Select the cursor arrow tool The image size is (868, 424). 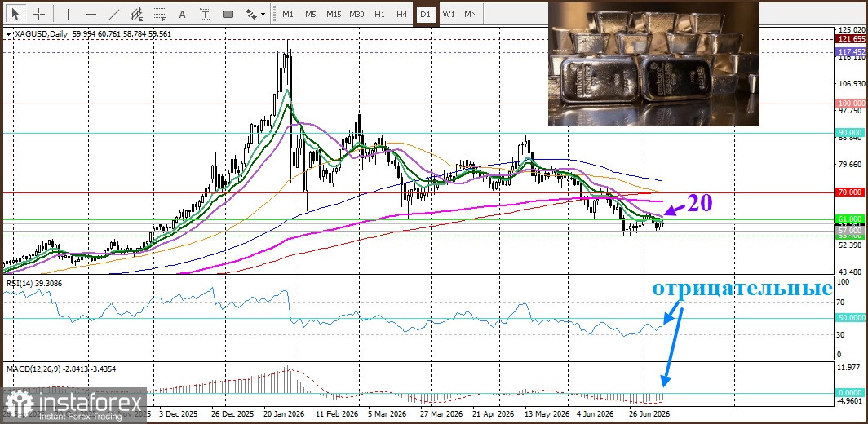tap(15, 14)
